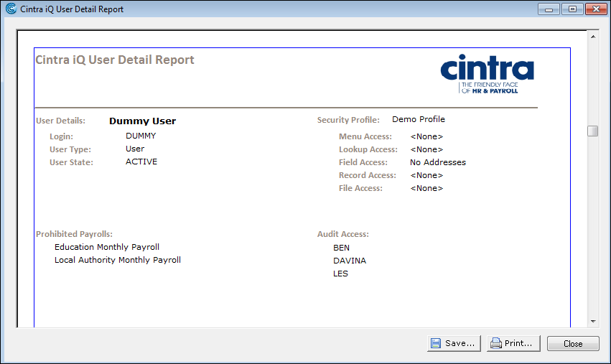Viewport: 611px width, 364px height.
Task: Click the scrollbar down arrow
Action: (593, 322)
